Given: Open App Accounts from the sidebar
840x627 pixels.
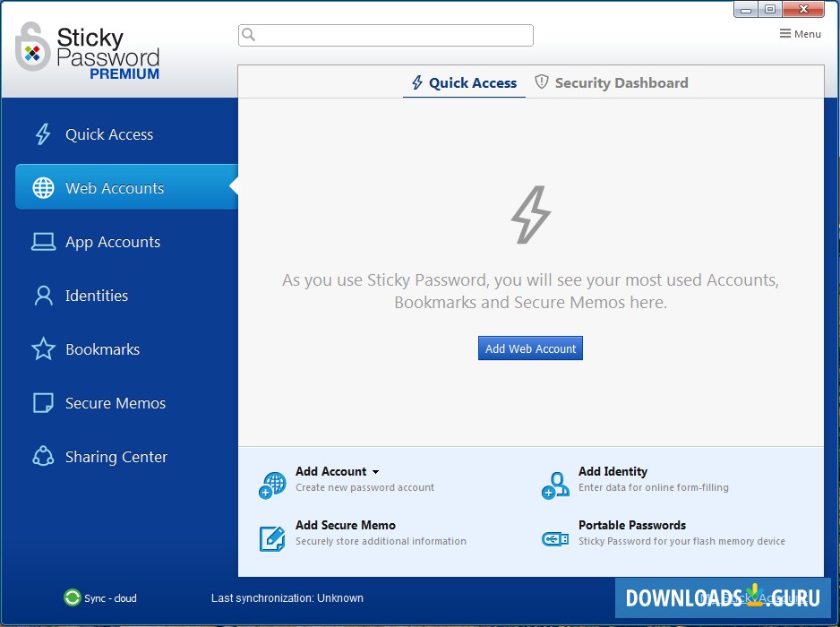Looking at the screenshot, I should point(113,242).
